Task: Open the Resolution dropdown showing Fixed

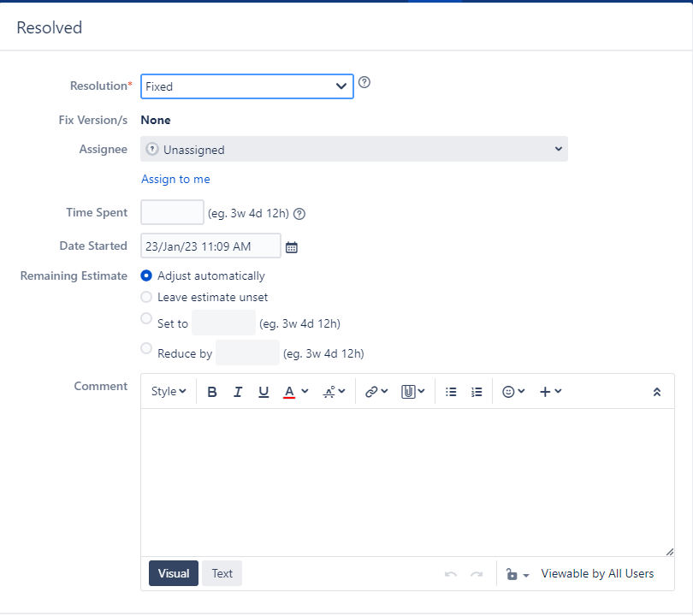Action: point(247,86)
